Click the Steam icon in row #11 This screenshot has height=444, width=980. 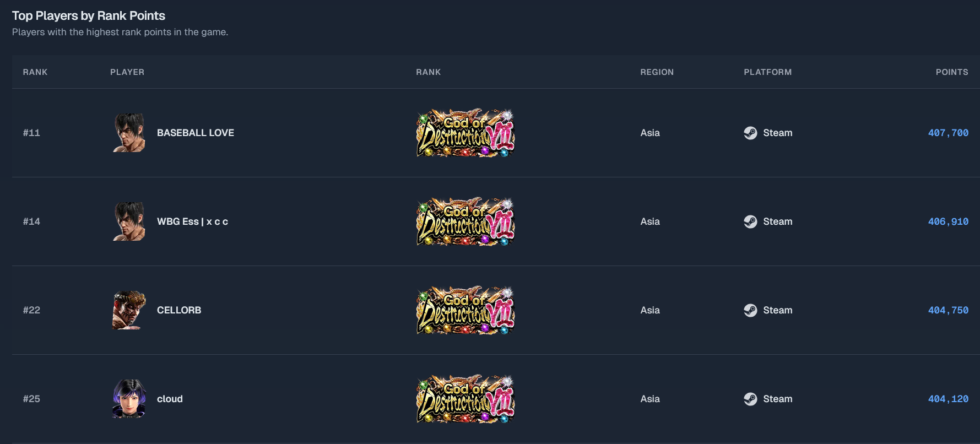(750, 133)
